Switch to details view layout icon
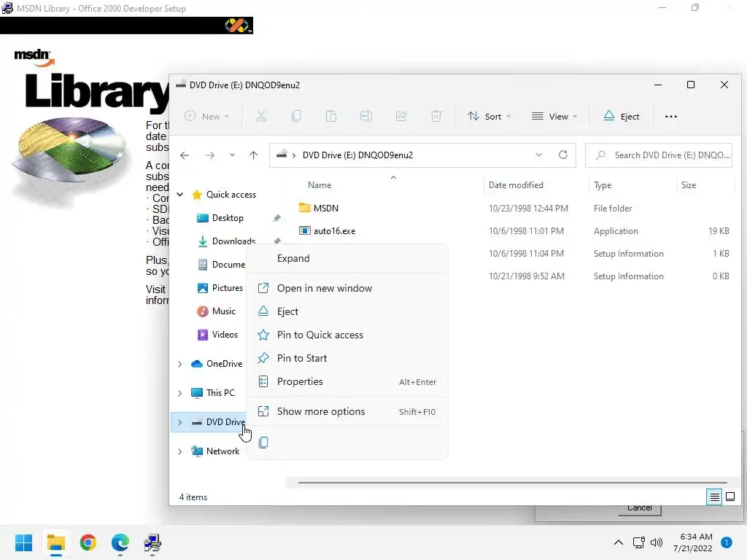Image resolution: width=747 pixels, height=560 pixels. [714, 497]
